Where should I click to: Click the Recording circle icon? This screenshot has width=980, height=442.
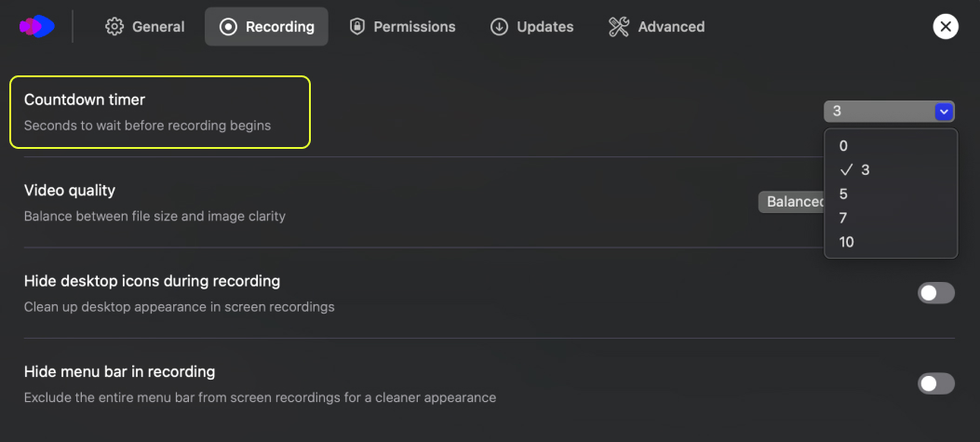[x=228, y=27]
